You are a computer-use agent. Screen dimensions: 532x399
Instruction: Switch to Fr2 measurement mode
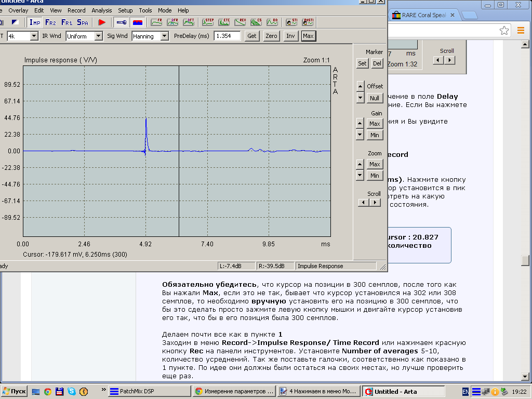[50, 22]
